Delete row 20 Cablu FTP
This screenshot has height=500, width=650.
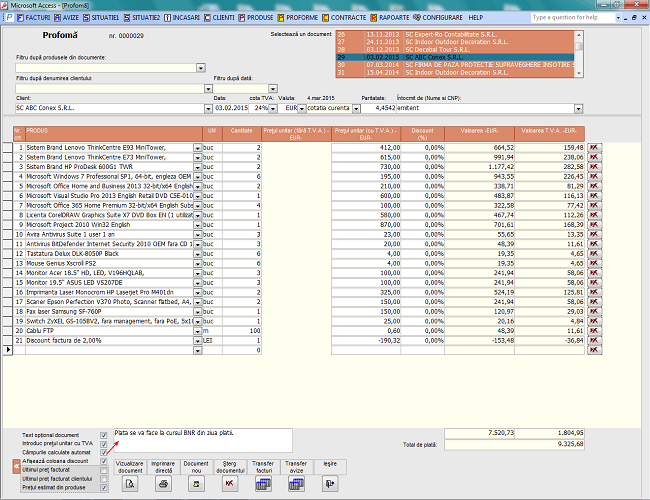point(594,331)
